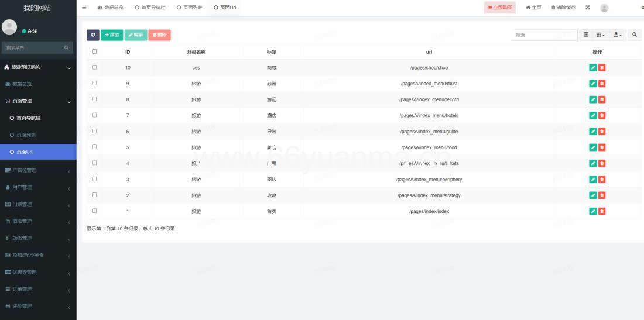This screenshot has height=320, width=644.
Task: Click the 编辑 toolbar button
Action: tap(136, 35)
